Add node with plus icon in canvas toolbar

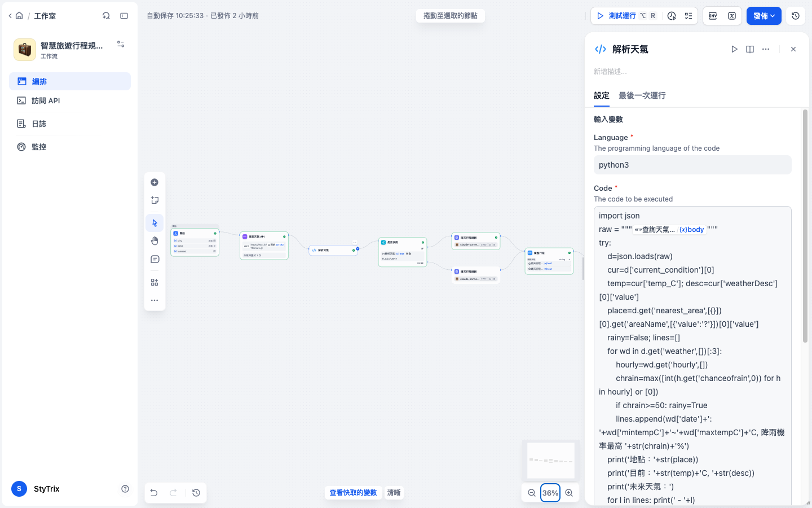tap(155, 182)
